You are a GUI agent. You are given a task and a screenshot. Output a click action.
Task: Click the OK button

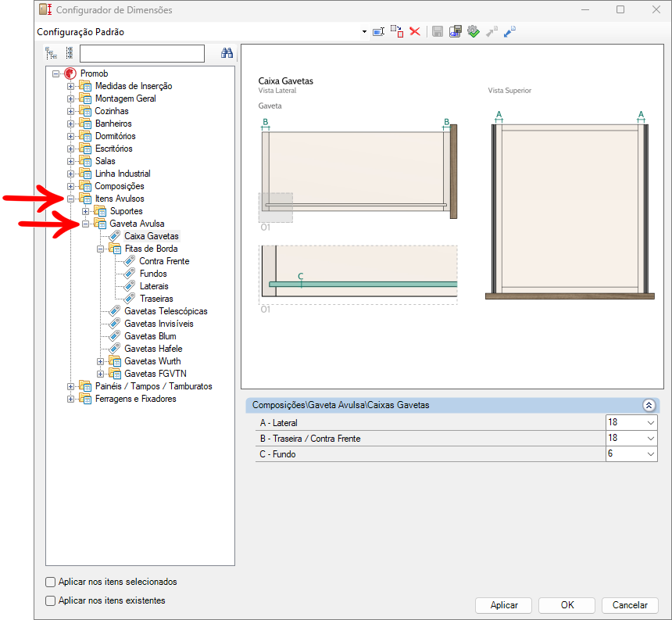tap(567, 605)
